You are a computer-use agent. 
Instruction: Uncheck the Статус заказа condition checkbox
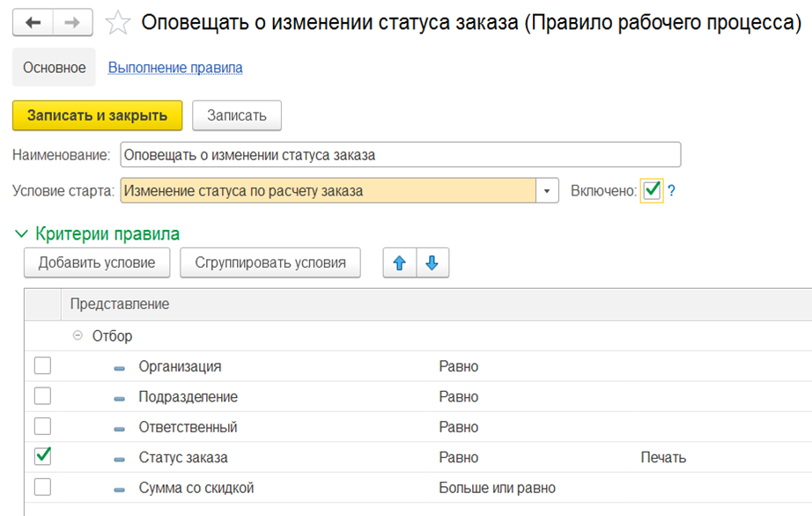(42, 457)
